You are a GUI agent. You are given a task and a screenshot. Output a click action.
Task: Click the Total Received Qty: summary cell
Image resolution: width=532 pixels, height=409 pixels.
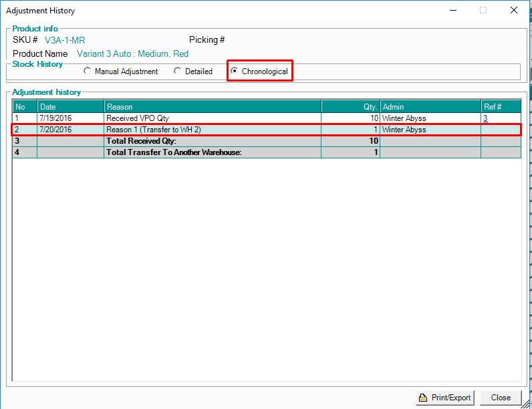tap(213, 141)
